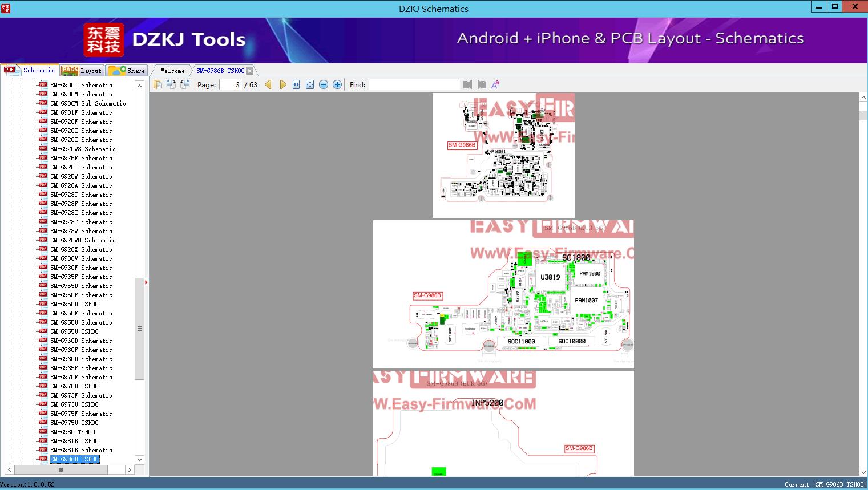Select SM-G960F Schematic tree item

tap(81, 350)
